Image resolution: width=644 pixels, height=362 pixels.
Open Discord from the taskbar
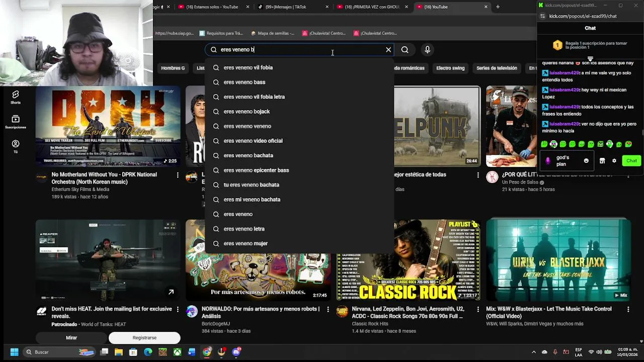(x=236, y=352)
